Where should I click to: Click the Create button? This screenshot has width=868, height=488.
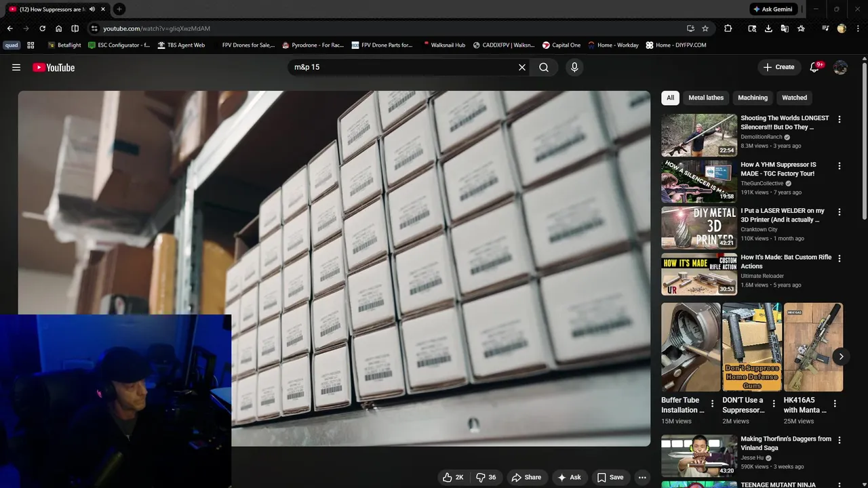coord(778,67)
